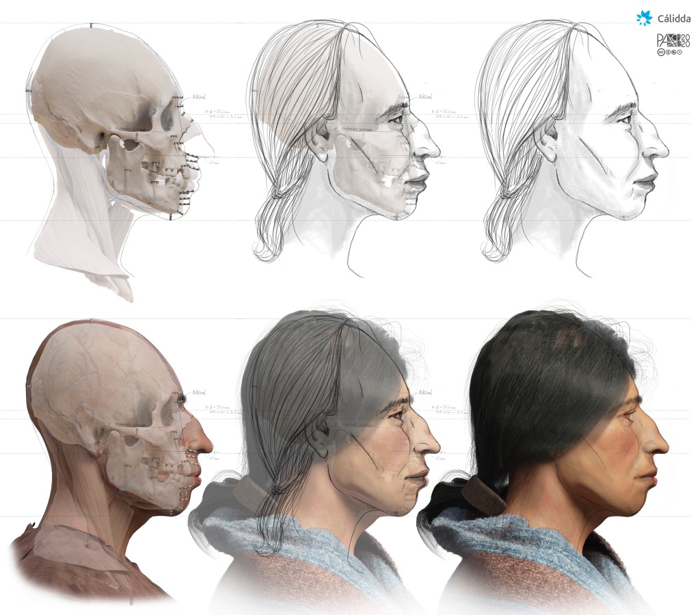Click the Nasal label on translucent-skin render

pyautogui.click(x=200, y=393)
